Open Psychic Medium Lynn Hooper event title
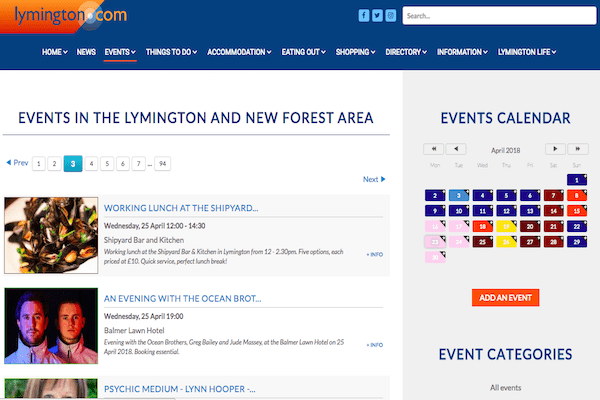 (x=180, y=389)
